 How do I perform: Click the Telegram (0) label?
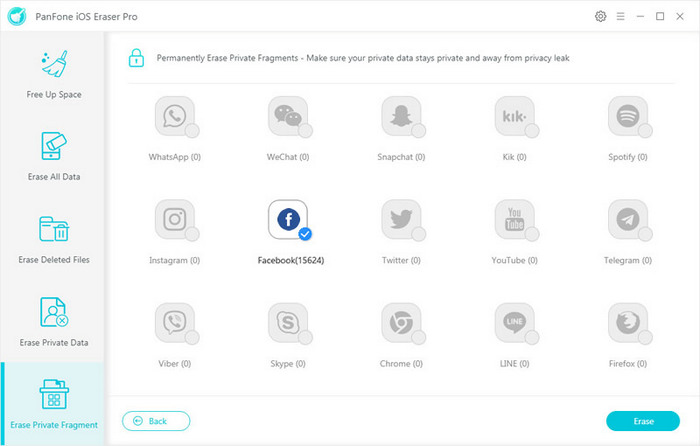pos(628,260)
